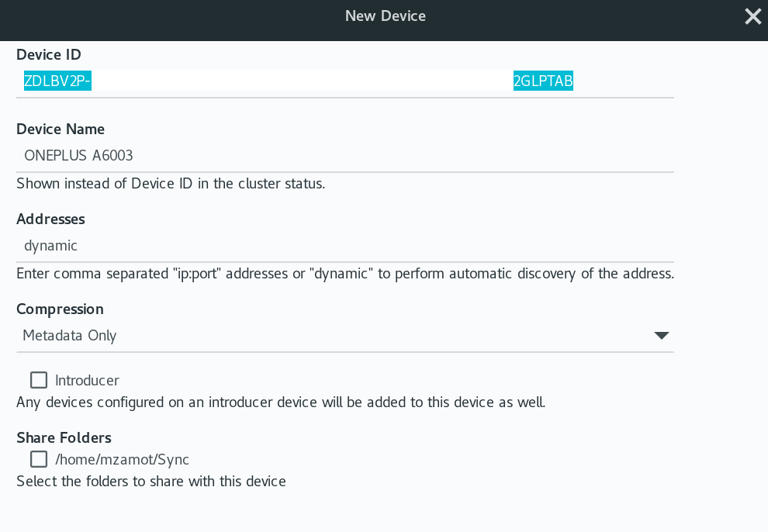Screen dimensions: 768x532
Task: Click the Device ID ending 2GLPTAB
Action: [543, 81]
